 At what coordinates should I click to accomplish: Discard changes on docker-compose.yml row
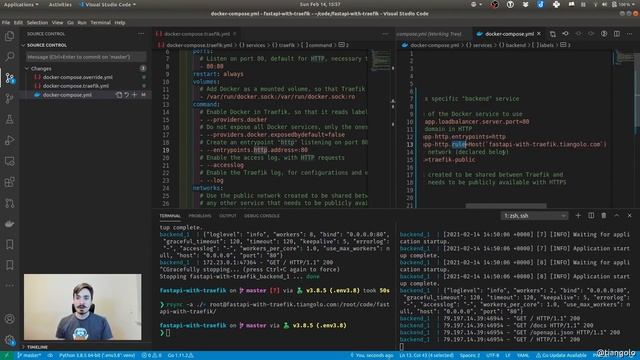127,95
